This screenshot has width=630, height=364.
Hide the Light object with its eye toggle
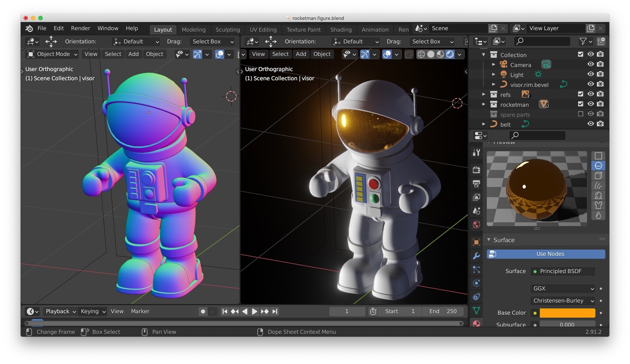pyautogui.click(x=590, y=74)
